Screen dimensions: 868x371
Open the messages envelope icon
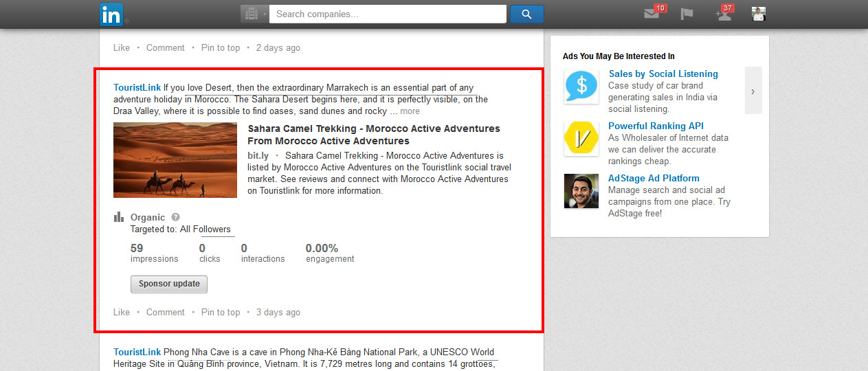(x=652, y=14)
